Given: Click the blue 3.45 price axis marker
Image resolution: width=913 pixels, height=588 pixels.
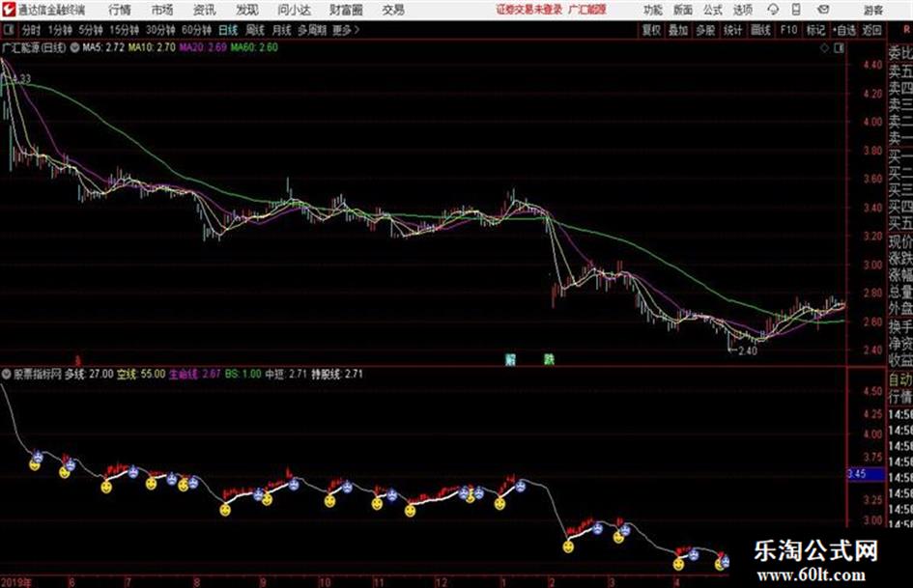Looking at the screenshot, I should point(866,474).
